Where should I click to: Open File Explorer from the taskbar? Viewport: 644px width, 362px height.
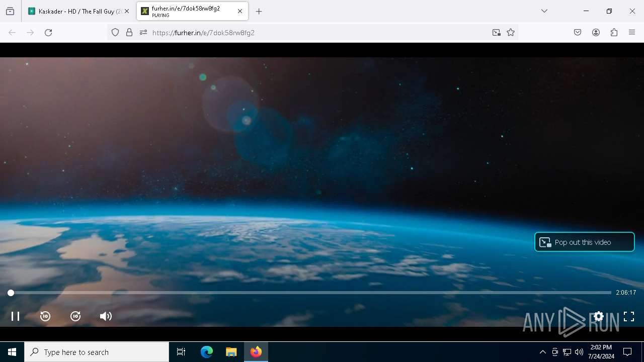(x=231, y=352)
